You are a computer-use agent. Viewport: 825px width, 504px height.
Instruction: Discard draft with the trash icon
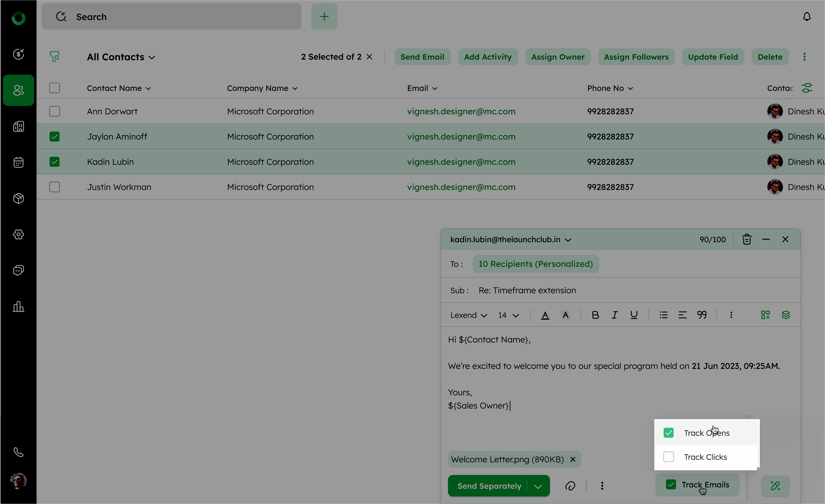point(747,239)
